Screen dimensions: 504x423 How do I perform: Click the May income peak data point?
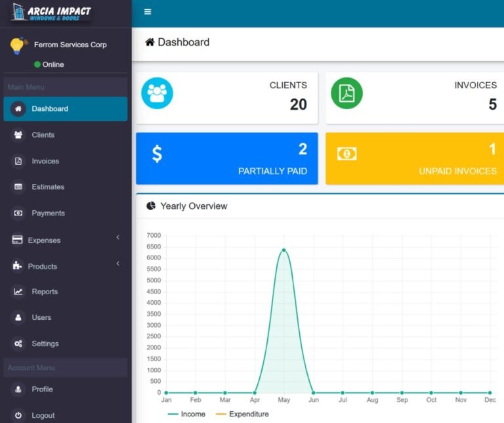point(283,250)
